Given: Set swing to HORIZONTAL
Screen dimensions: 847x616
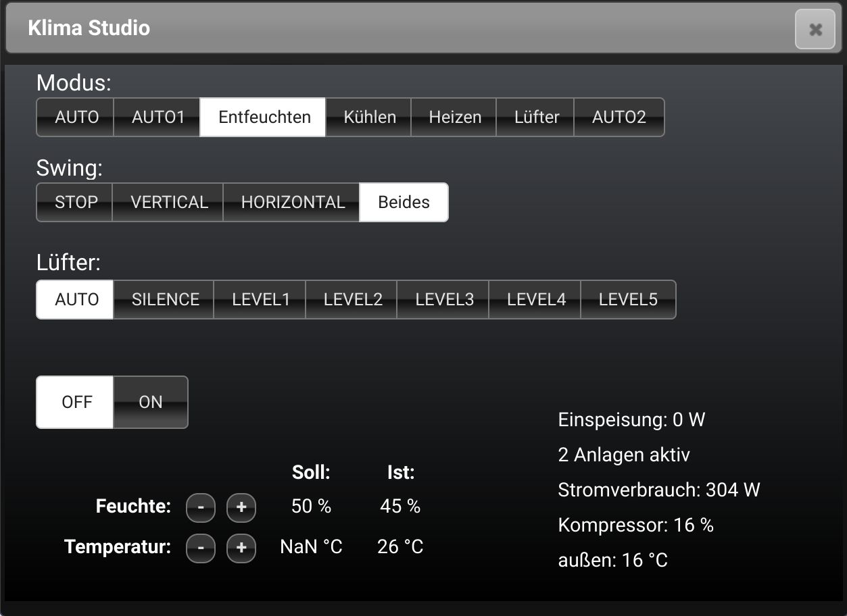Looking at the screenshot, I should coord(292,202).
